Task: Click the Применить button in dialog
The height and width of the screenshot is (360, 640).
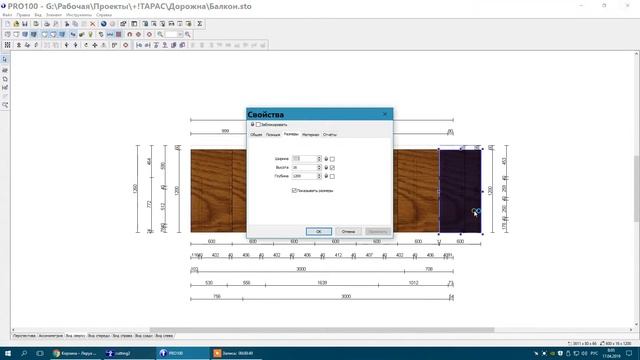Action: [x=378, y=231]
